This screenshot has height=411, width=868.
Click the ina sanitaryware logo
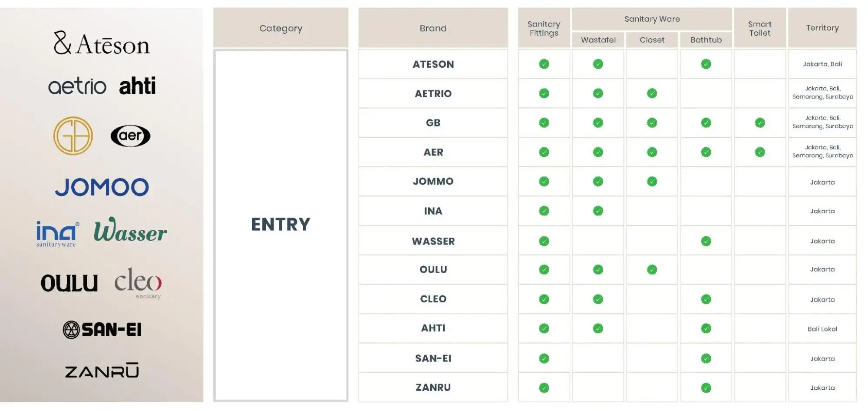[x=57, y=234]
